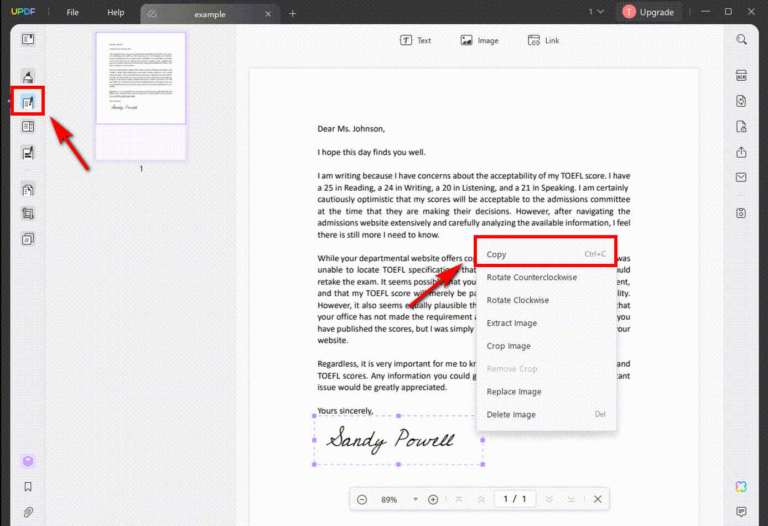This screenshot has height=526, width=768.
Task: Click the Share upload icon
Action: tap(741, 152)
